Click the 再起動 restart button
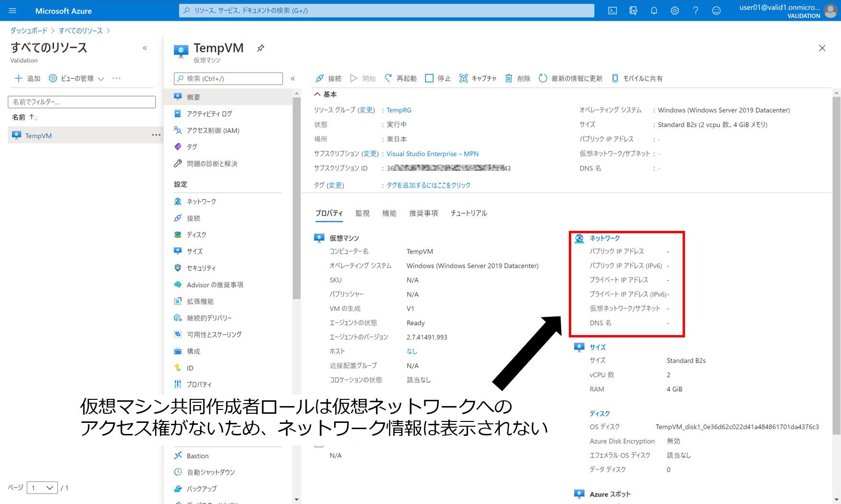The image size is (841, 504). 401,78
